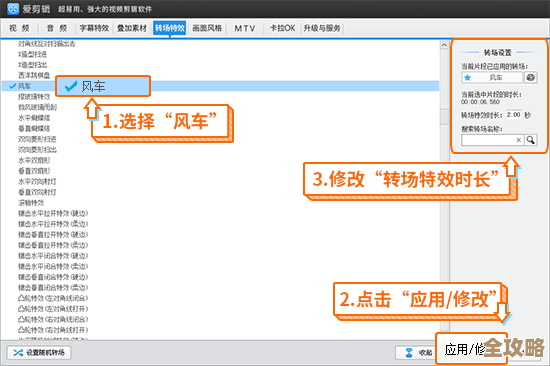Select 锯齿垂直闭合特效 (柔边) transition
Screen dimensions: 550x366
click(53, 287)
